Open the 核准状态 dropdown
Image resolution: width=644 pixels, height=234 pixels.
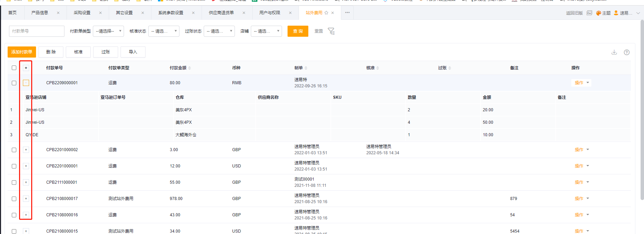click(x=164, y=31)
